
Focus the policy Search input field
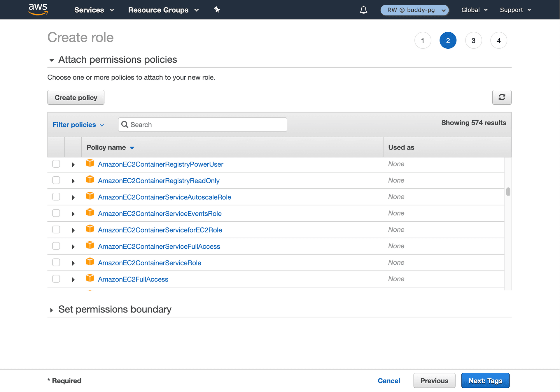[x=202, y=124]
